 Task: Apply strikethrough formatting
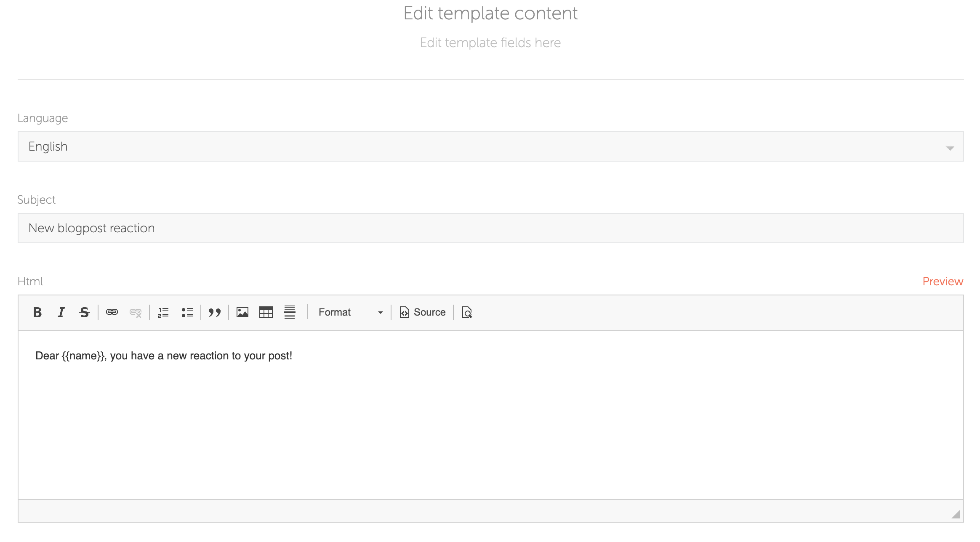point(85,312)
